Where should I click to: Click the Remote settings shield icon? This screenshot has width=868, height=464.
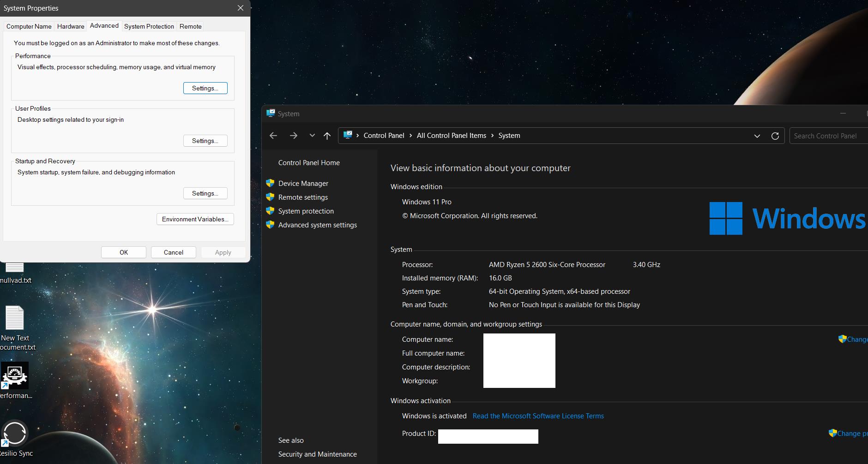(x=270, y=197)
